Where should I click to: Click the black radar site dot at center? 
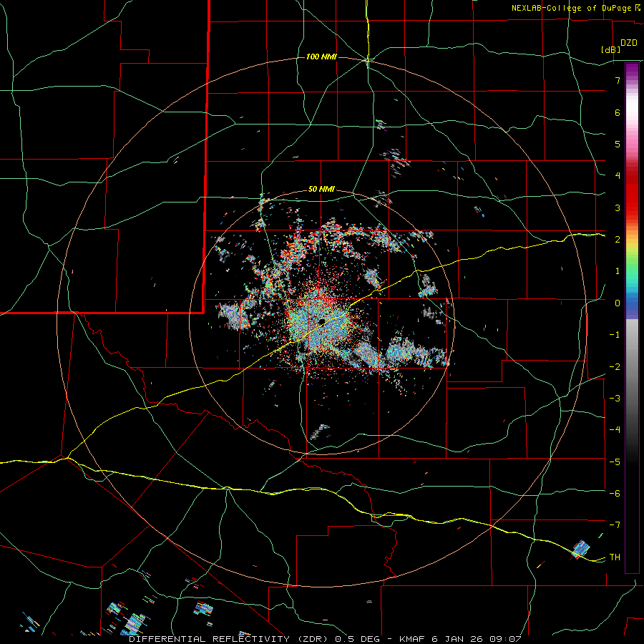tap(321, 321)
